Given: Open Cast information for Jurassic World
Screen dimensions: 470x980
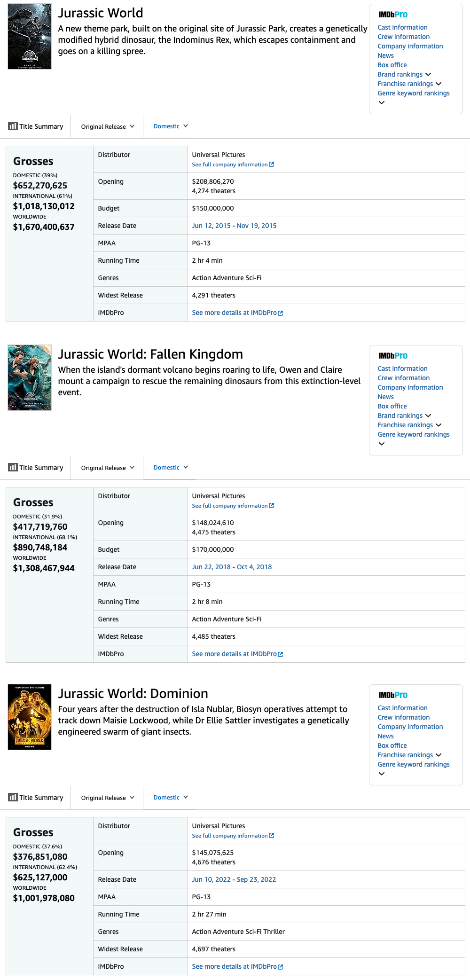Looking at the screenshot, I should 402,27.
